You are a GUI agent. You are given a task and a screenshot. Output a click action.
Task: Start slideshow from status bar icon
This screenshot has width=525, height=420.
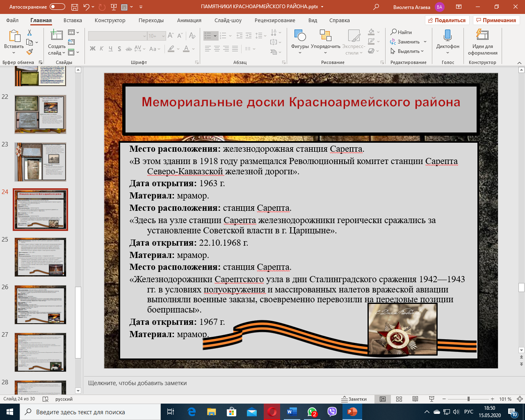point(431,399)
